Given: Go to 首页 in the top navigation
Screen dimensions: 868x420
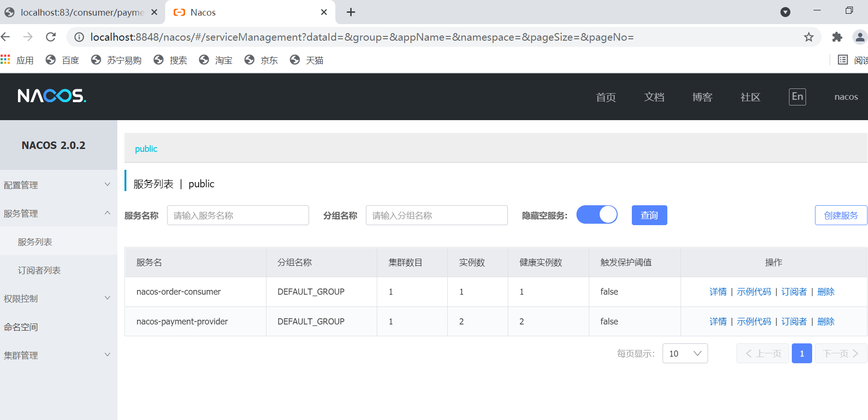Looking at the screenshot, I should point(606,97).
